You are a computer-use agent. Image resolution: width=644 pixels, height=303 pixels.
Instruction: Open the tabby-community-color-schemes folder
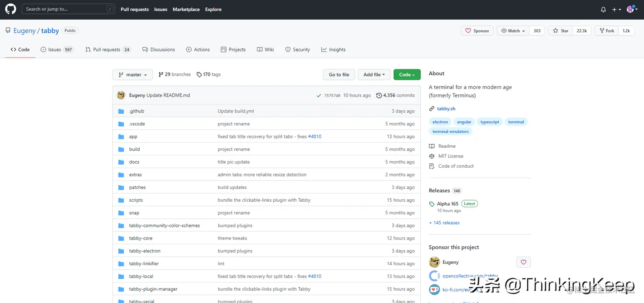tap(164, 226)
